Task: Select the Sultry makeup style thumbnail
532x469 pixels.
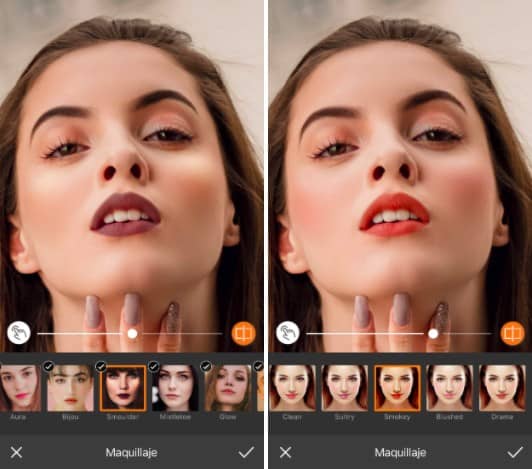Action: pos(345,388)
